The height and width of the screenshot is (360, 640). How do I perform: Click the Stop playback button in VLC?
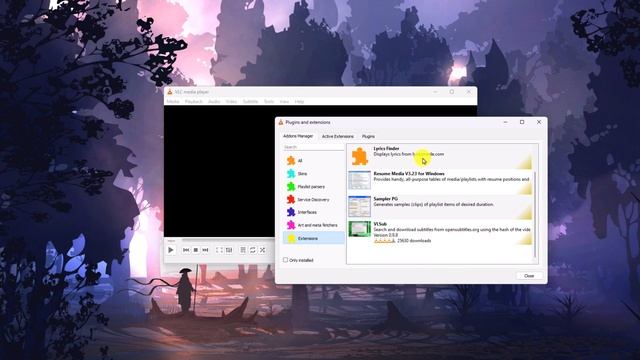coord(196,250)
